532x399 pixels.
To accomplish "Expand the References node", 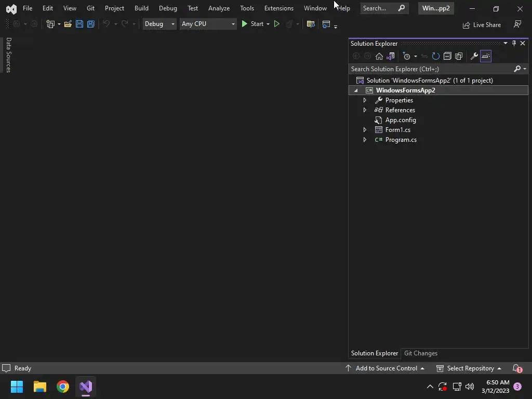I will point(365,110).
